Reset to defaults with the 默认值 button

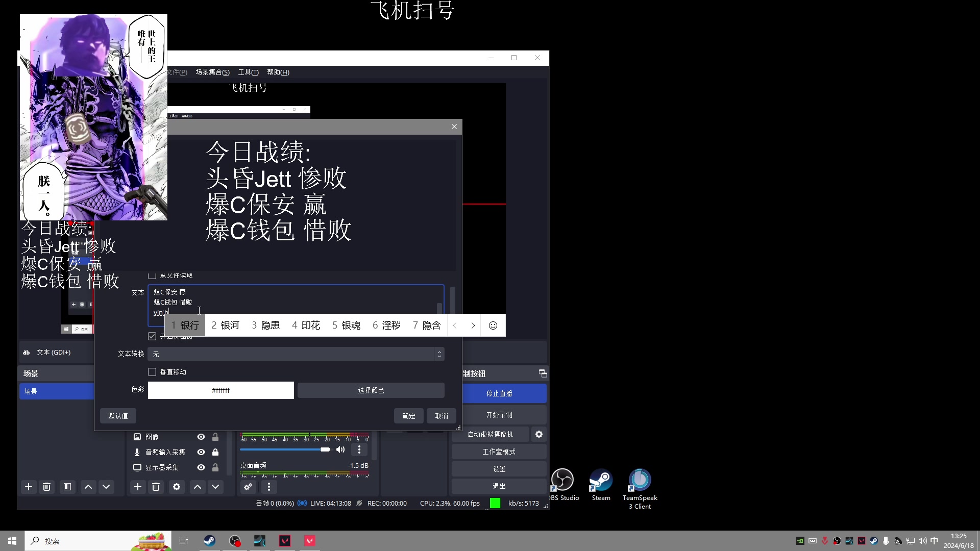[118, 416]
